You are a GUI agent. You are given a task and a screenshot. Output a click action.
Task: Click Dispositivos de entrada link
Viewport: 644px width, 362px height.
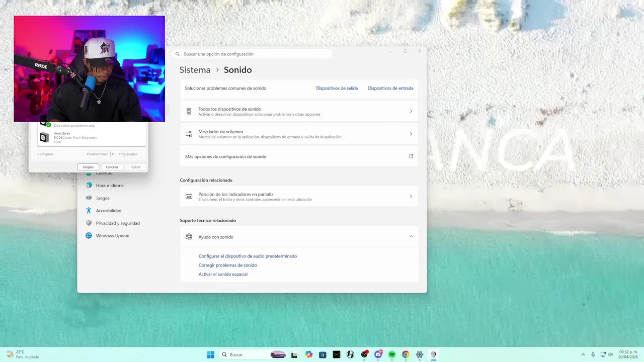point(390,88)
